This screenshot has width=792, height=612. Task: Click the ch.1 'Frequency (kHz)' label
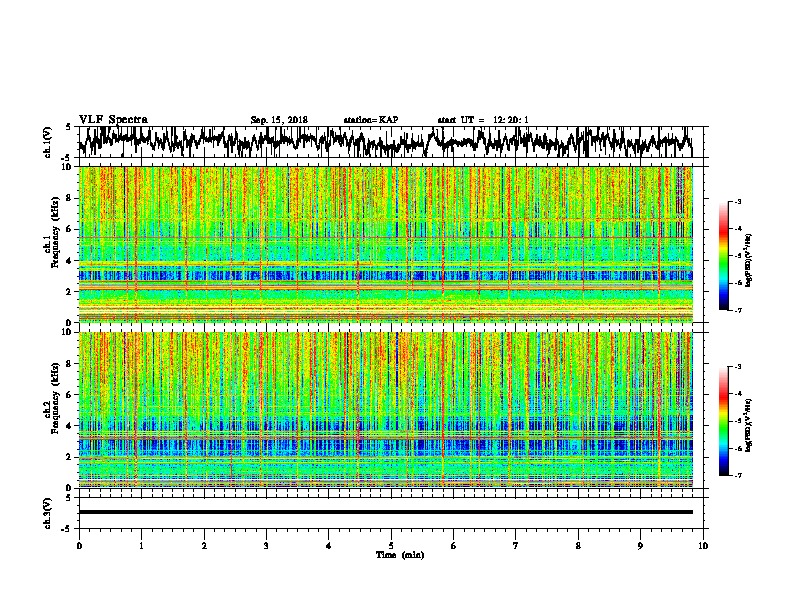click(x=56, y=233)
